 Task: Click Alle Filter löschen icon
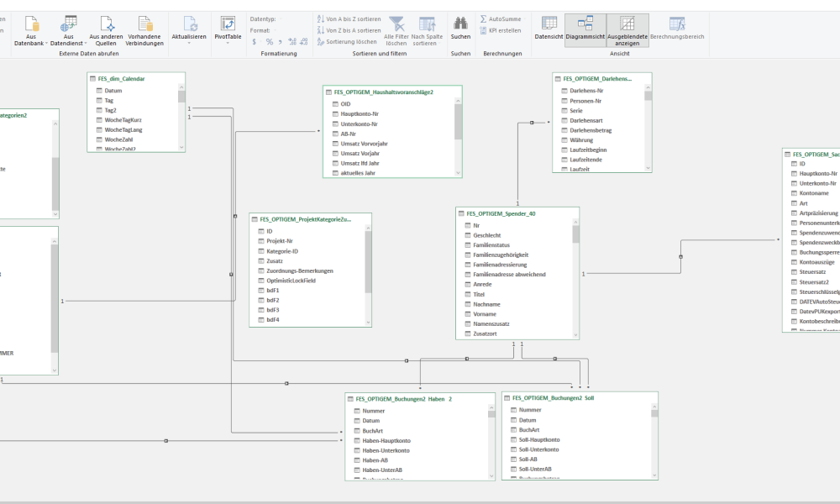pyautogui.click(x=396, y=24)
